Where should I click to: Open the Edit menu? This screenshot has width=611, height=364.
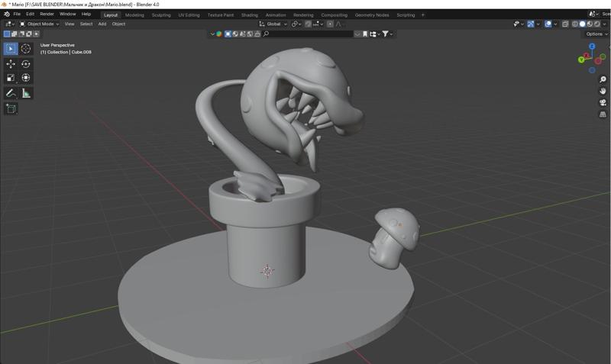30,14
